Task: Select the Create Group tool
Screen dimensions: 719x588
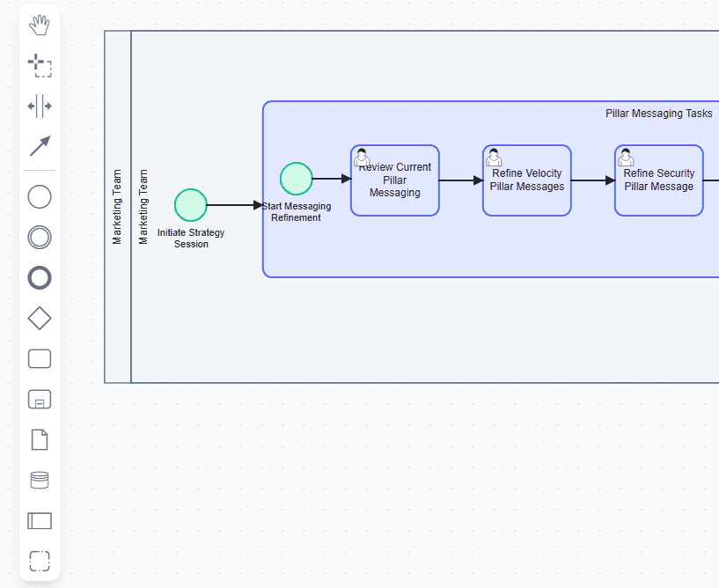Action: coord(39,561)
